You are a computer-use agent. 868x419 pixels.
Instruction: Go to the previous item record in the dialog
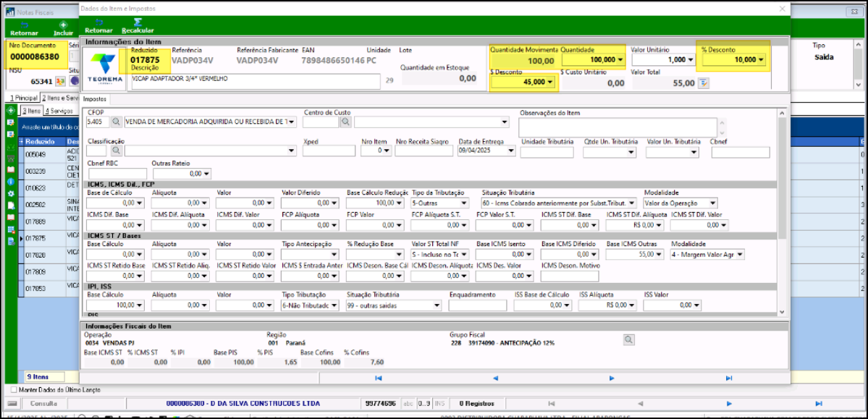(495, 378)
